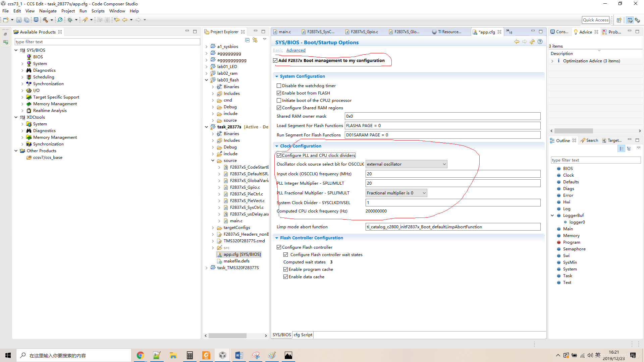Click Link with Editor in Project Explorer
The height and width of the screenshot is (362, 644).
point(255,40)
